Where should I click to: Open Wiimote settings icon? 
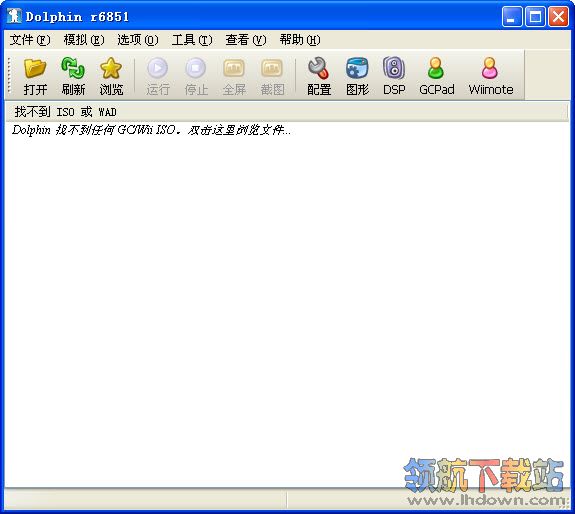point(490,68)
